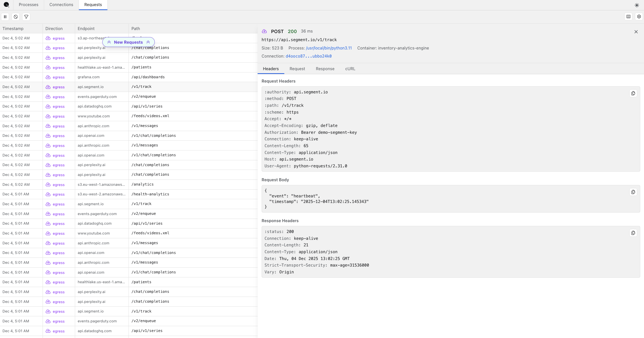Open the cURL tab in details
The width and height of the screenshot is (644, 338).
pyautogui.click(x=350, y=69)
